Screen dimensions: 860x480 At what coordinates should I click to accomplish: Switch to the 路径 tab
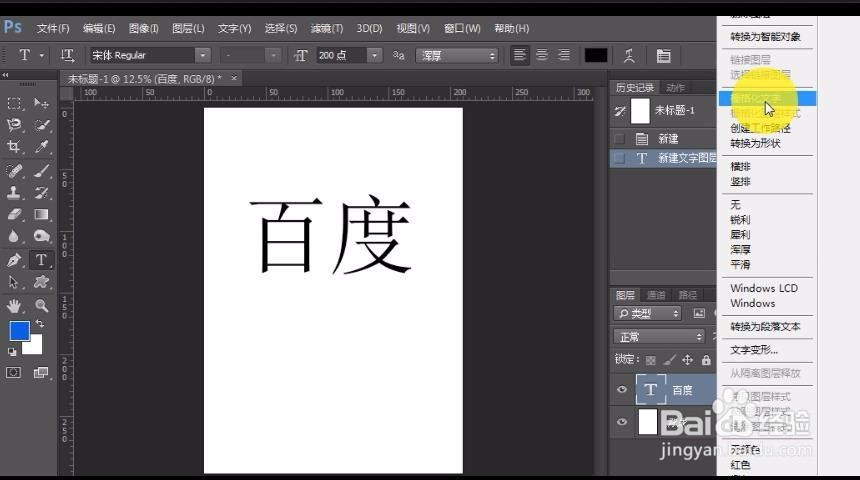pos(688,295)
